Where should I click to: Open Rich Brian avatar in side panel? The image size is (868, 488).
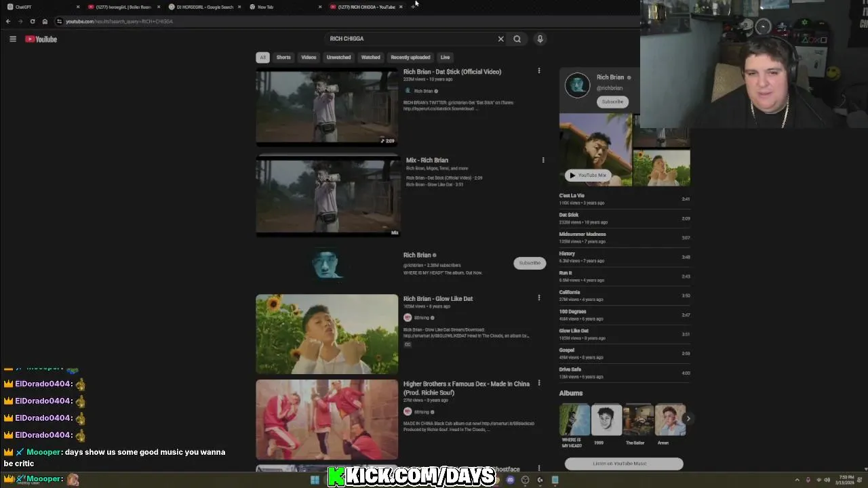578,85
